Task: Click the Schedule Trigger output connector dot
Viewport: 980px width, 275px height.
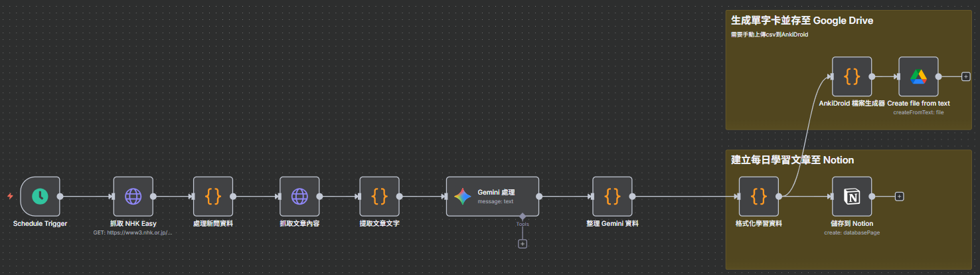Action: click(60, 196)
